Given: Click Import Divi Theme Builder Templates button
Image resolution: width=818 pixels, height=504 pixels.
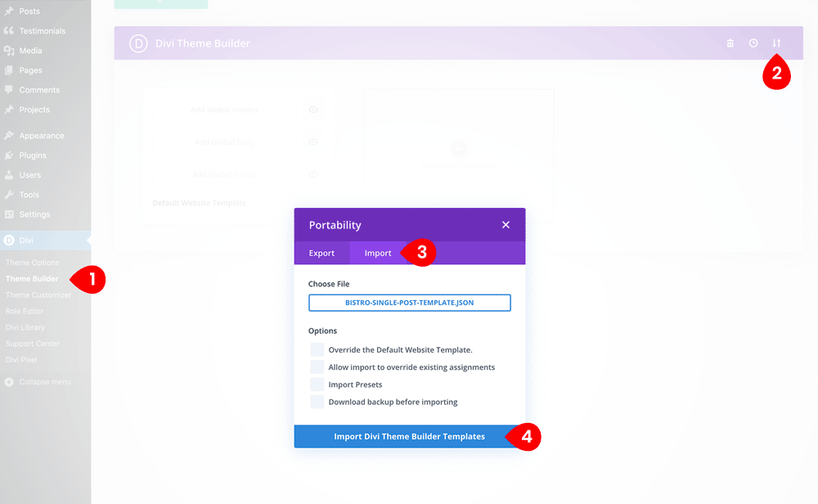Looking at the screenshot, I should (409, 436).
